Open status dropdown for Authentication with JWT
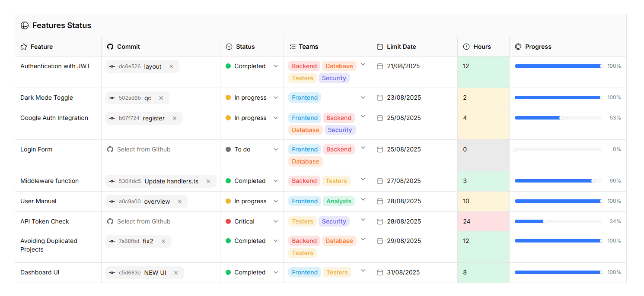644x296 pixels. pos(276,66)
